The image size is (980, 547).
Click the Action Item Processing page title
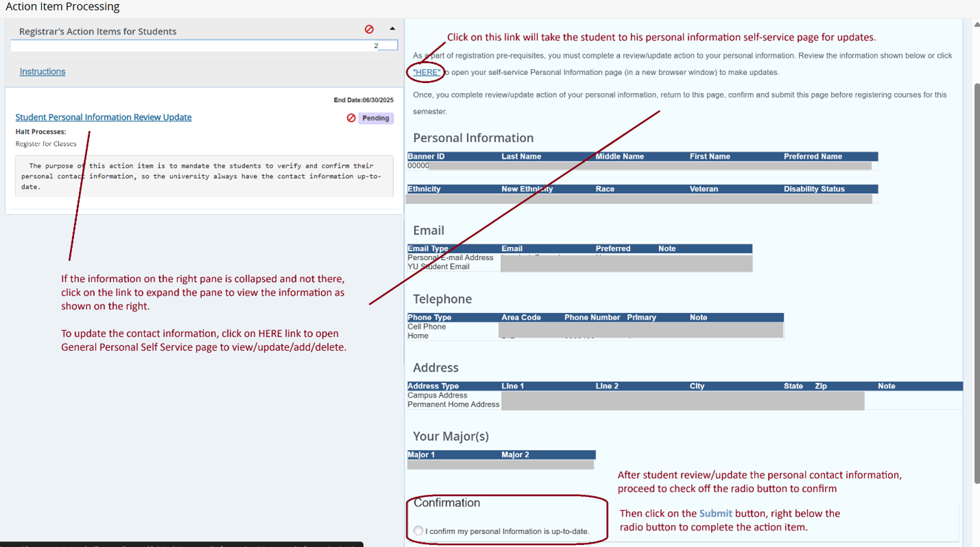tap(62, 7)
